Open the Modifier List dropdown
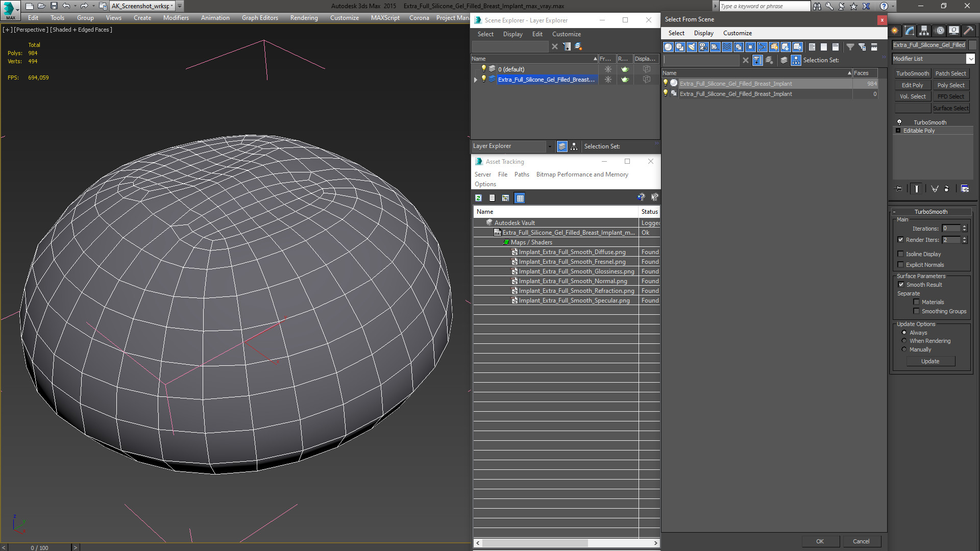Screen dimensions: 980x551 click(934, 59)
